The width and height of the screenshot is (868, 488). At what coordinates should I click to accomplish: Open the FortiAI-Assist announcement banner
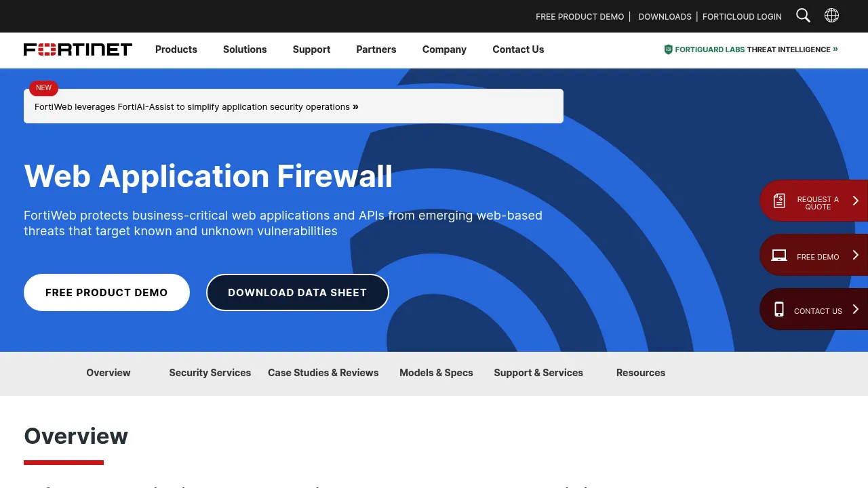click(294, 106)
